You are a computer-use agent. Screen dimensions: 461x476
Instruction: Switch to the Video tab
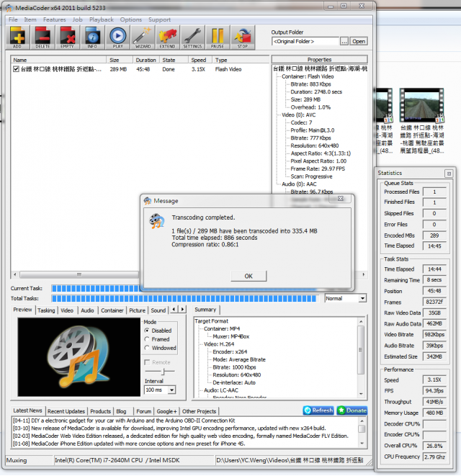coord(67,310)
